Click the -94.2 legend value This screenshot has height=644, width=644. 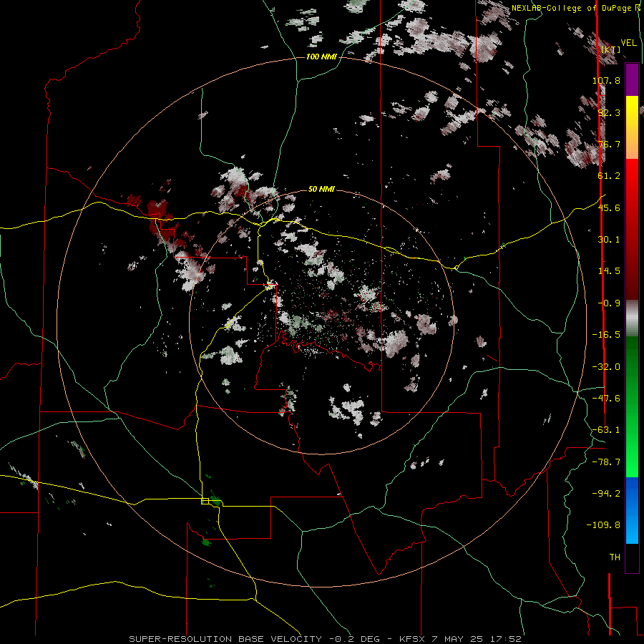606,493
